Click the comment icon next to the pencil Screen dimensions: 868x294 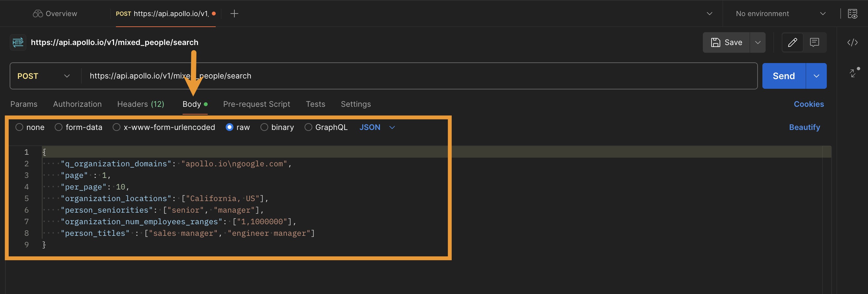[815, 42]
